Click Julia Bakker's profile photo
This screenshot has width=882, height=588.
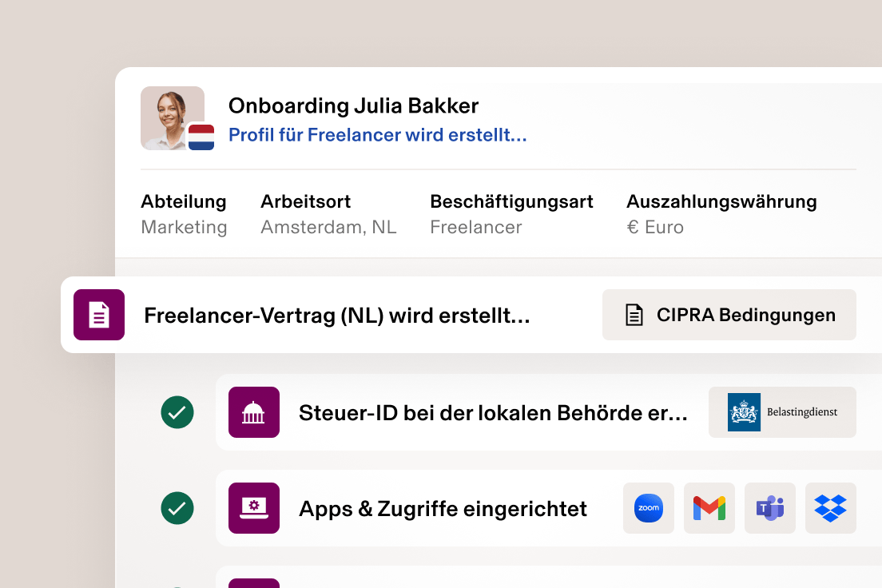click(173, 117)
